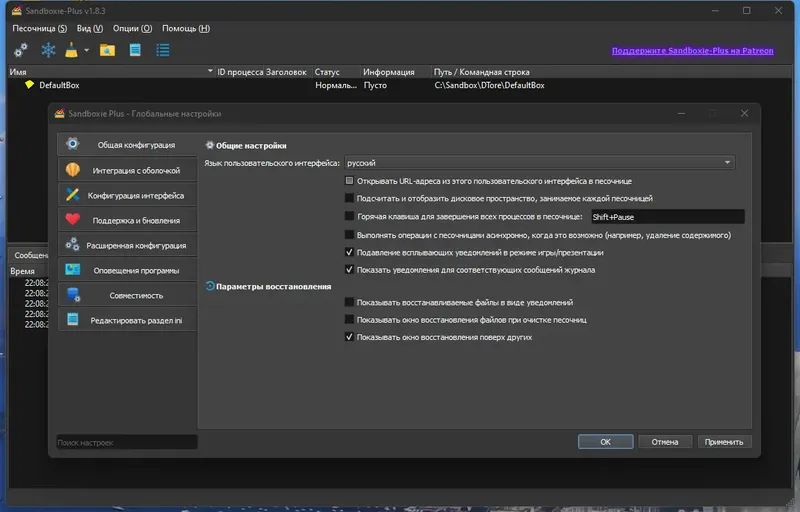Click the Имя column header
Screen dimensions: 800x512
111,72
